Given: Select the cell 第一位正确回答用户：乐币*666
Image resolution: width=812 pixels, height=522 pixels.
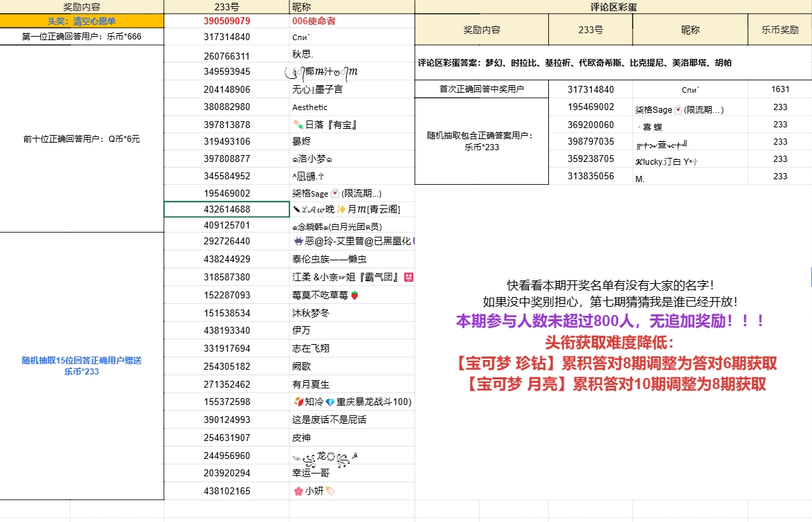Looking at the screenshot, I should (x=82, y=37).
